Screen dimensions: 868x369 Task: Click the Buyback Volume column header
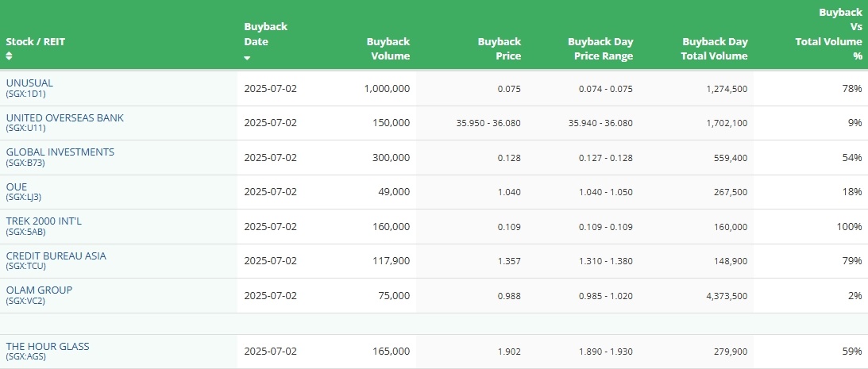(x=388, y=48)
